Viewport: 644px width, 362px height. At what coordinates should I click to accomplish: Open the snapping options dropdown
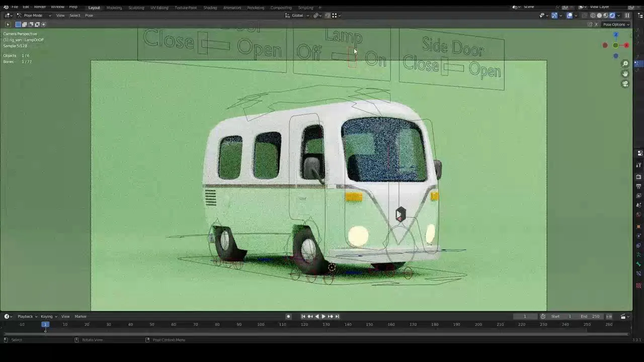(x=336, y=16)
